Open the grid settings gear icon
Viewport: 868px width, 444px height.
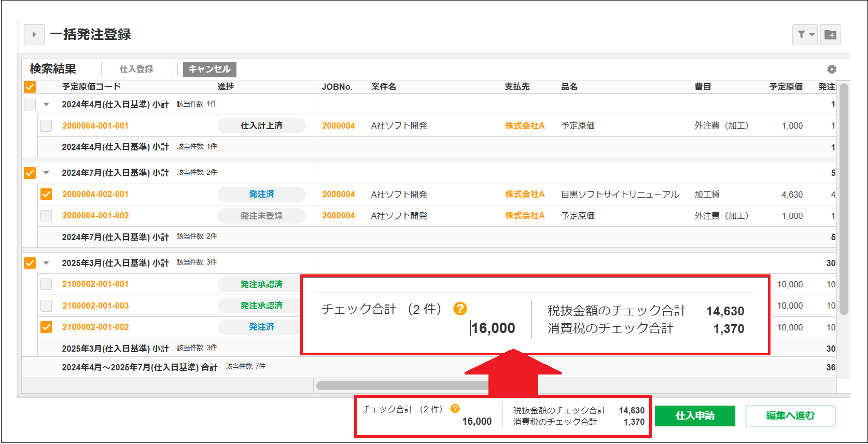pos(832,69)
